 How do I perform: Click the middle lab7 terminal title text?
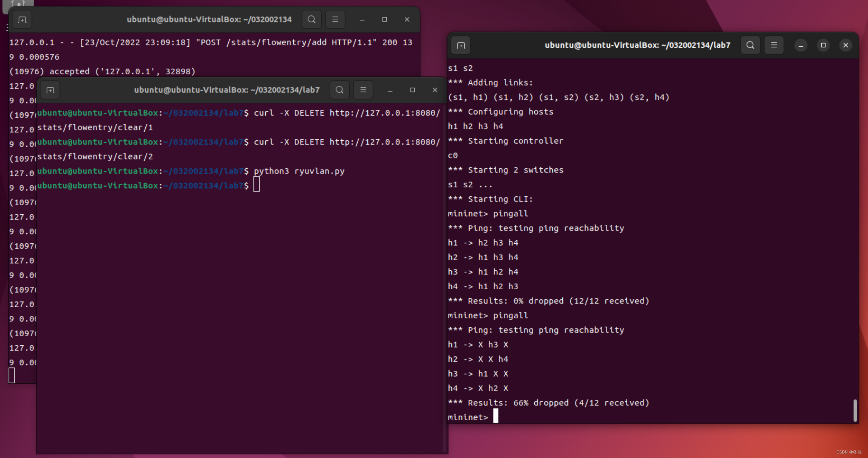click(227, 90)
